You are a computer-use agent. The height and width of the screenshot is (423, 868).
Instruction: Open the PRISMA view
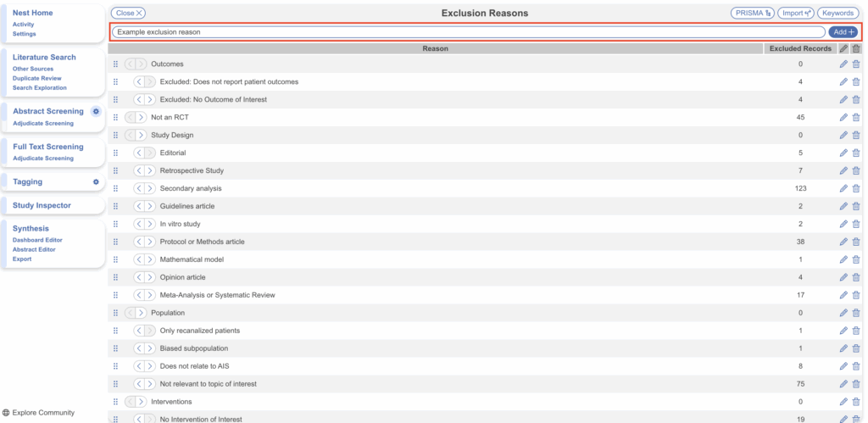(x=752, y=14)
